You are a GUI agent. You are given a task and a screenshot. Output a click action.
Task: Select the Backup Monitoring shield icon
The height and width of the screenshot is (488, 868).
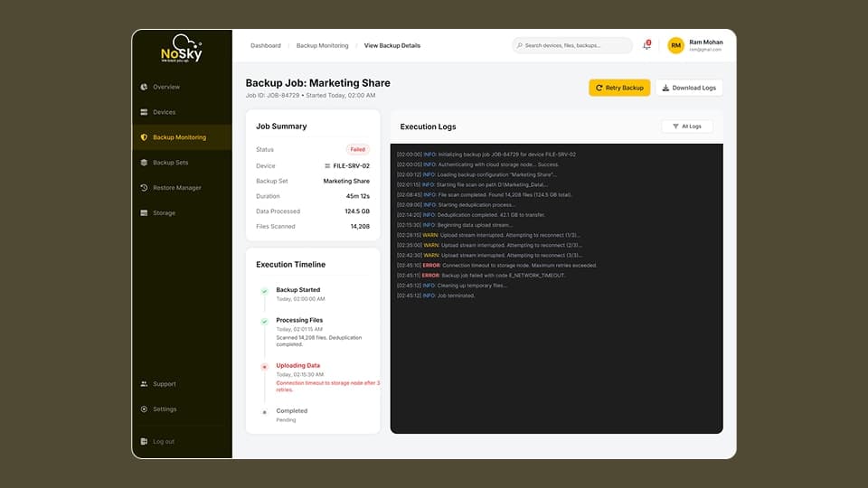145,137
